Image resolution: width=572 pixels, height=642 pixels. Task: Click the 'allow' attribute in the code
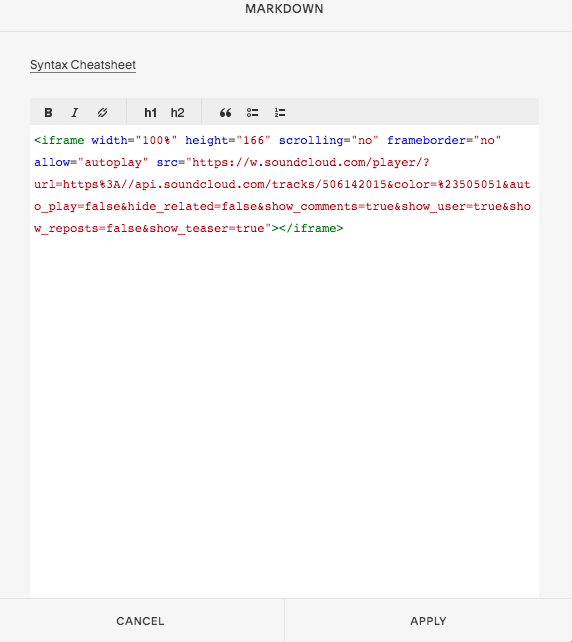(x=52, y=163)
